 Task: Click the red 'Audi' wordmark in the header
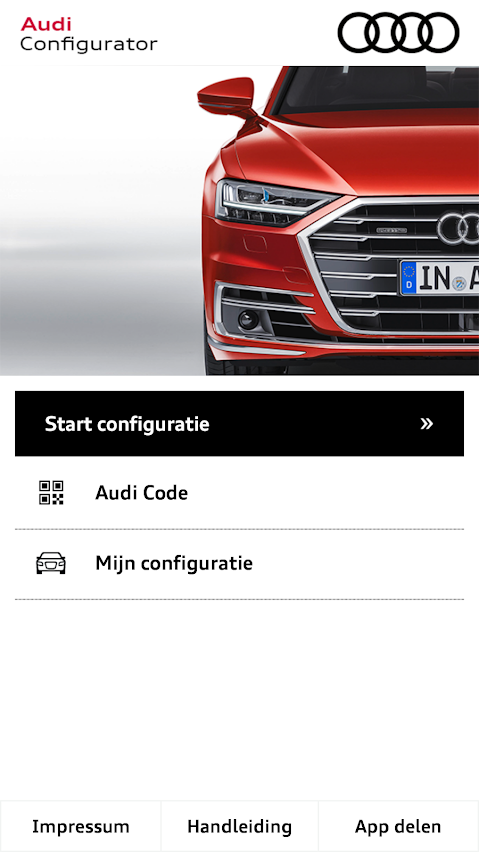tap(46, 24)
